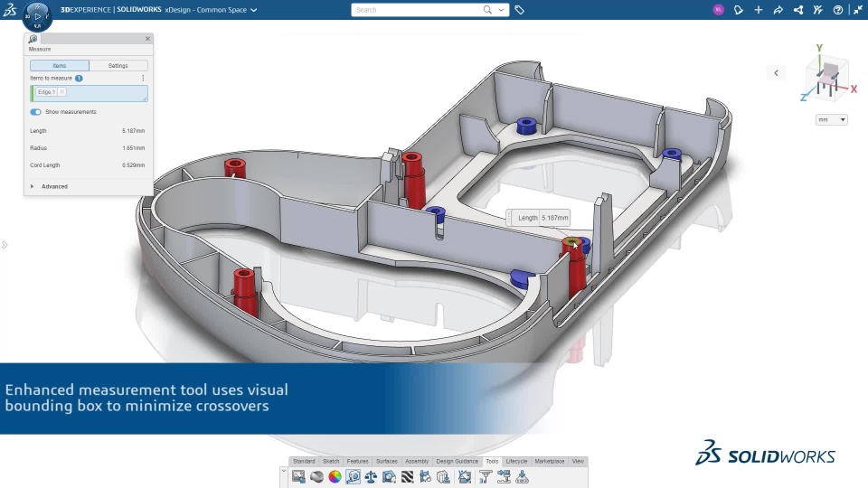This screenshot has width=868, height=488.
Task: Expand the Advanced section
Action: click(x=33, y=186)
